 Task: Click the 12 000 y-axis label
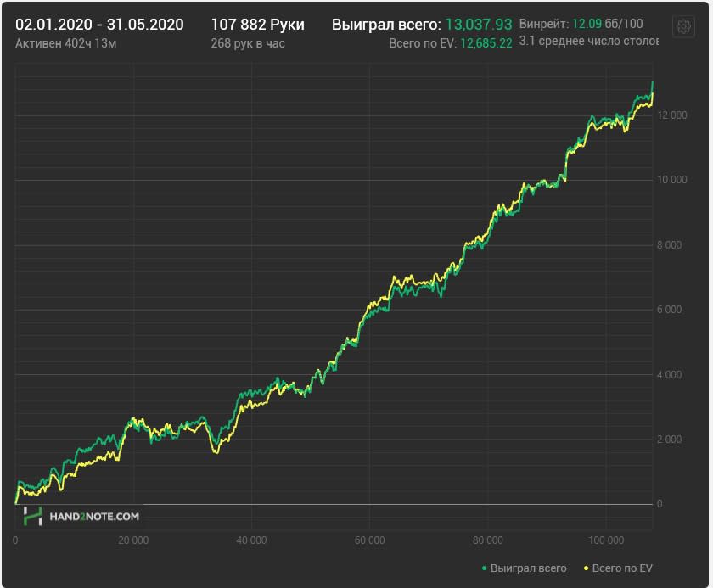pos(671,115)
